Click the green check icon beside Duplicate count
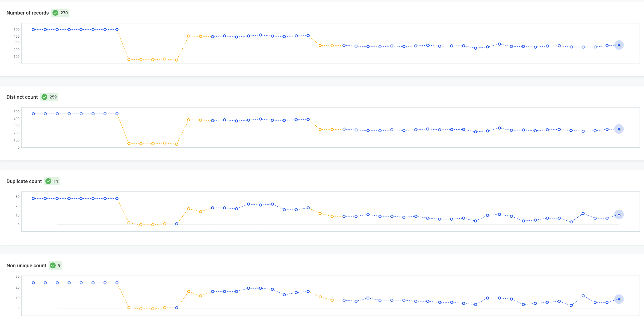Screen dimensions: 644x320 pyautogui.click(x=49, y=181)
